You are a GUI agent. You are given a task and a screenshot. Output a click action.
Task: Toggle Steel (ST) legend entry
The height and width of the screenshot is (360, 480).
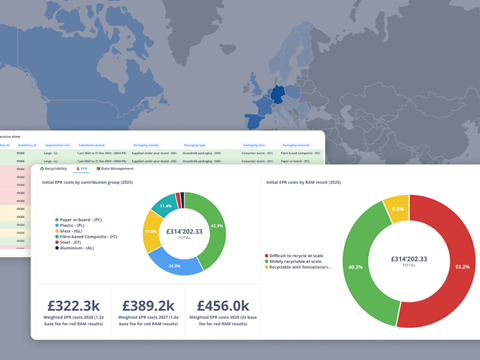pos(68,242)
